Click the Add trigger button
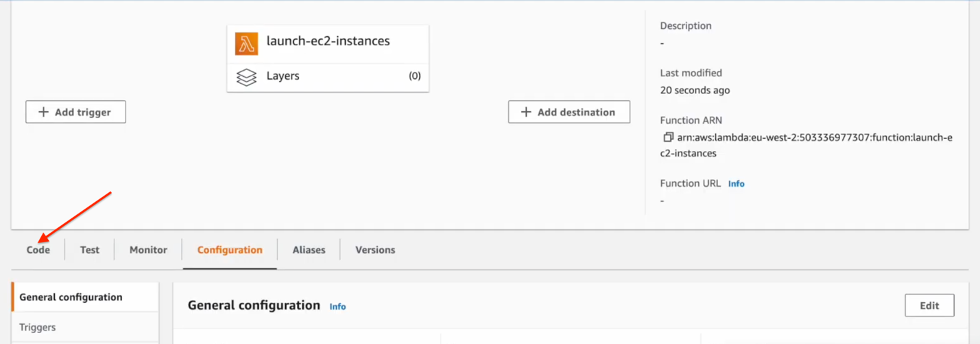The width and height of the screenshot is (980, 344). click(75, 112)
